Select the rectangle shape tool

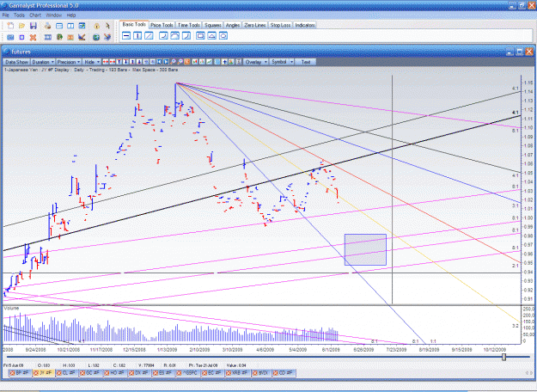click(x=201, y=35)
